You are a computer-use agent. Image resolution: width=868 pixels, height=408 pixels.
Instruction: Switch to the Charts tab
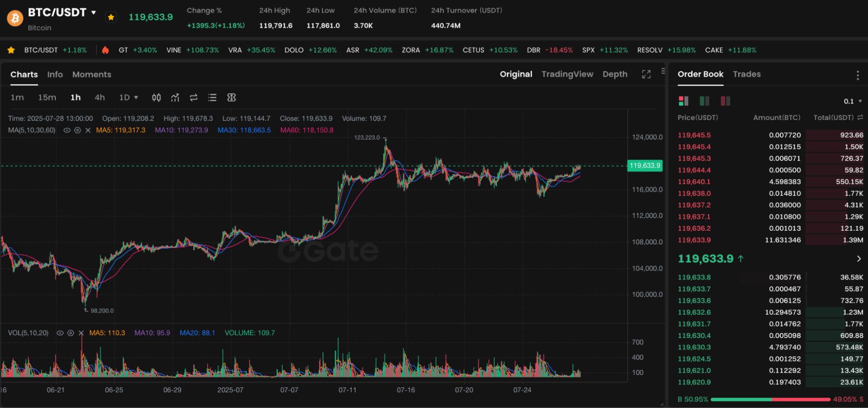pos(24,74)
